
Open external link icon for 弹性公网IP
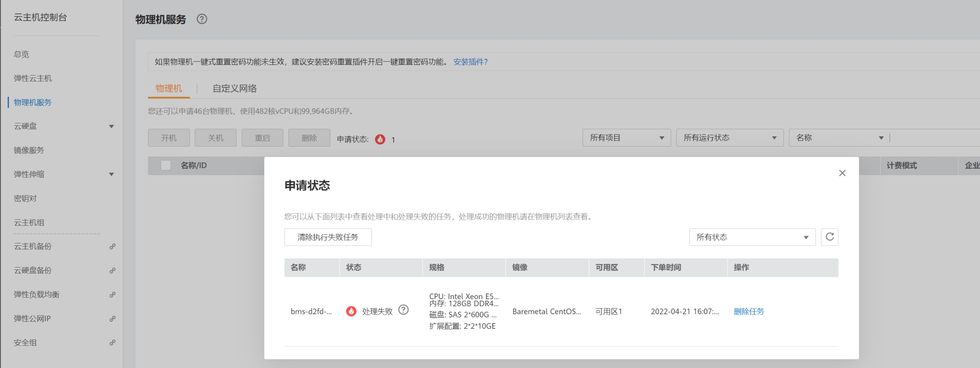112,319
